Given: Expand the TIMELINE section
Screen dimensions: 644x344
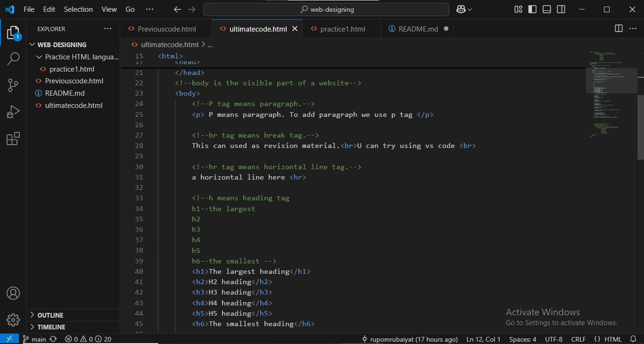Looking at the screenshot, I should point(73,327).
